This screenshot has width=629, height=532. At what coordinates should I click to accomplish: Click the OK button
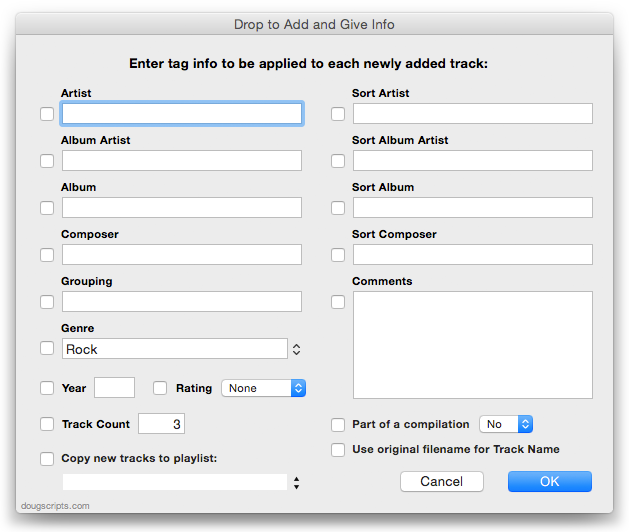point(550,481)
